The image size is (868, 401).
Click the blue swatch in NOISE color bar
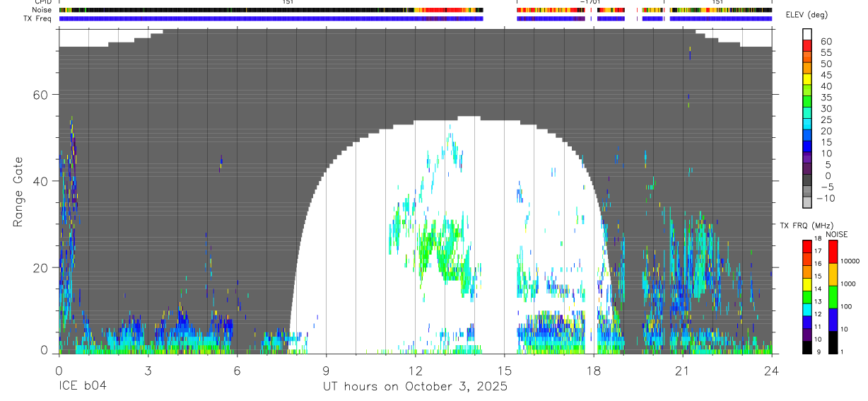(x=833, y=319)
